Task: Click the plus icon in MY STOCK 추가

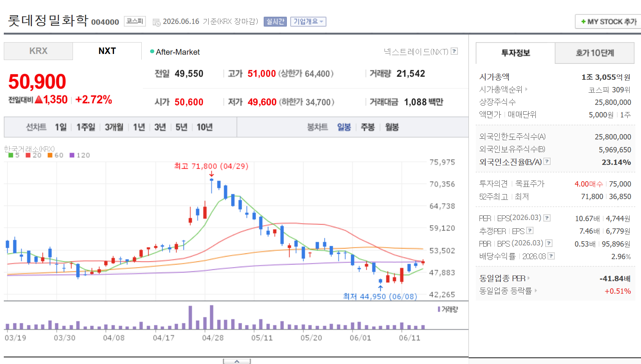Action: (x=583, y=22)
